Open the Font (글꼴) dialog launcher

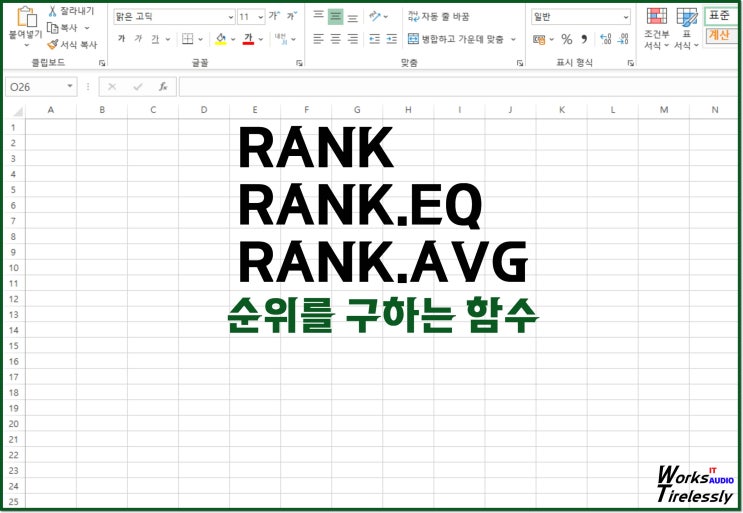[299, 63]
